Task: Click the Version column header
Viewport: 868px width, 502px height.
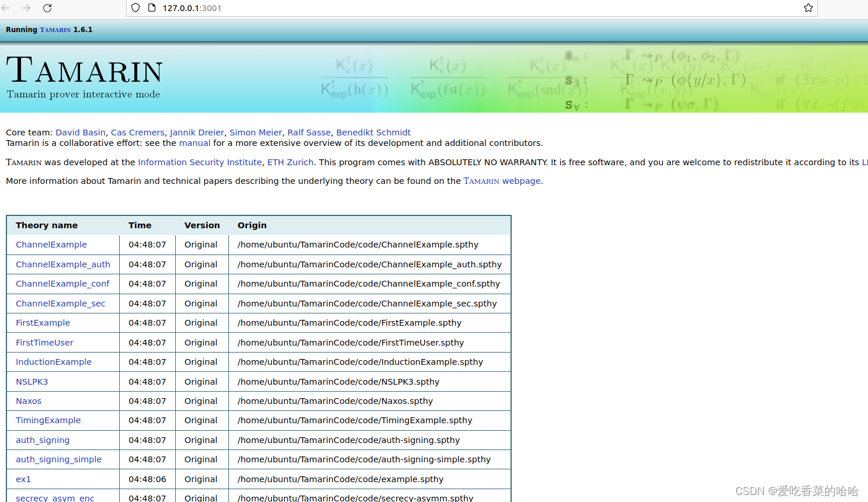Action: [202, 225]
